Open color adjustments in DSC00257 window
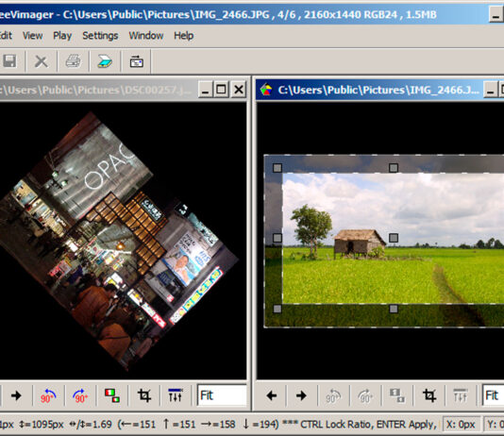 176,395
